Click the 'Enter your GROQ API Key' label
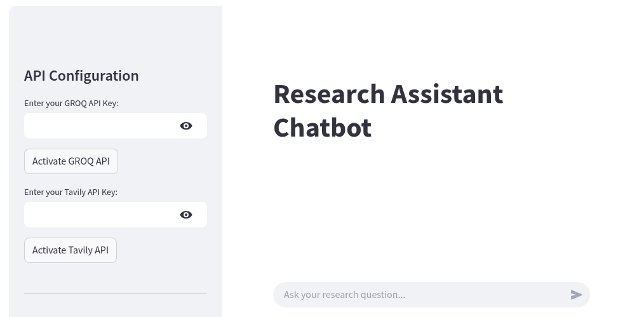This screenshot has height=317, width=644. (71, 103)
